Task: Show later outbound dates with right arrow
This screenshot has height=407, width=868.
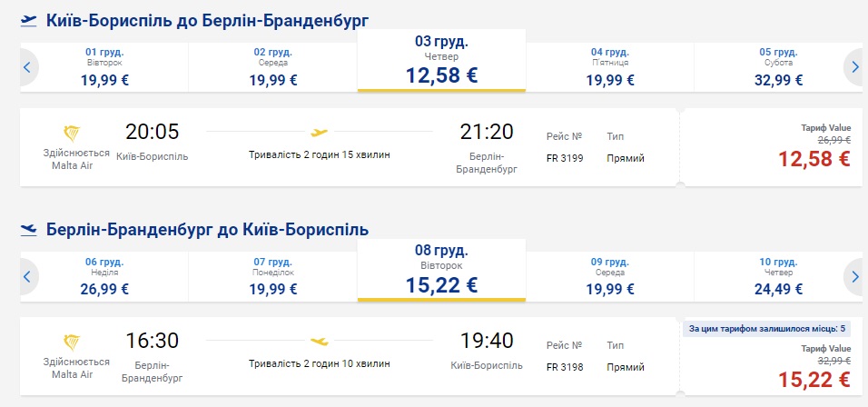Action: [854, 66]
